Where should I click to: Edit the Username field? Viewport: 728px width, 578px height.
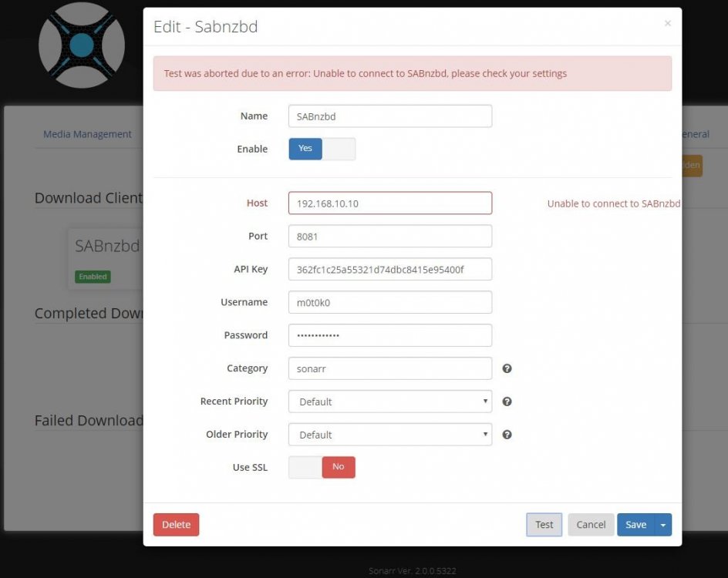coord(390,302)
